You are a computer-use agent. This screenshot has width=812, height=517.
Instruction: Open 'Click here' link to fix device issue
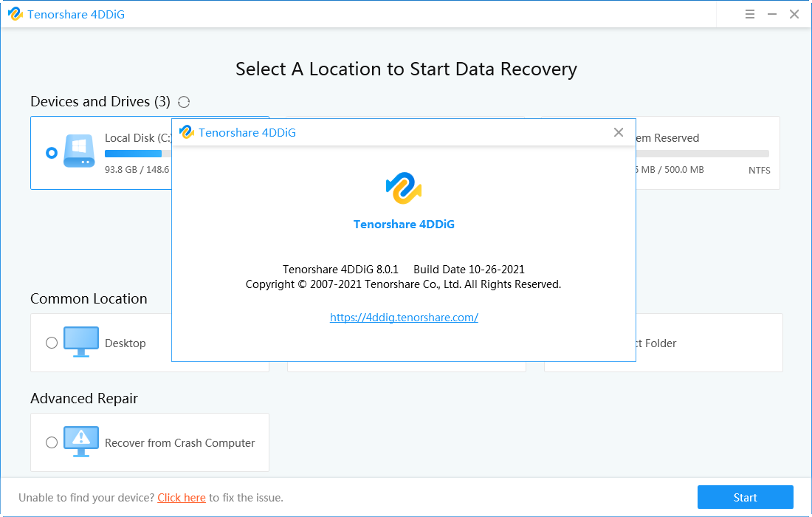[x=182, y=498]
